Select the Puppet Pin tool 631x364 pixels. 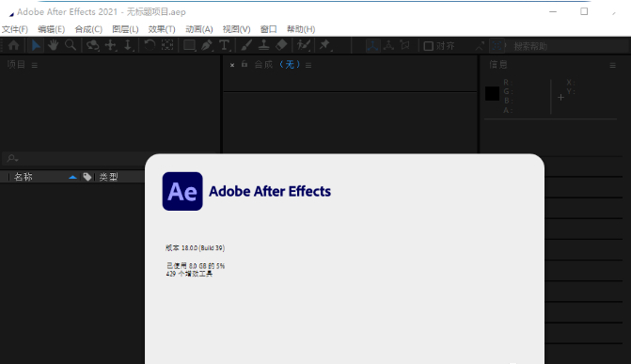[x=324, y=45]
